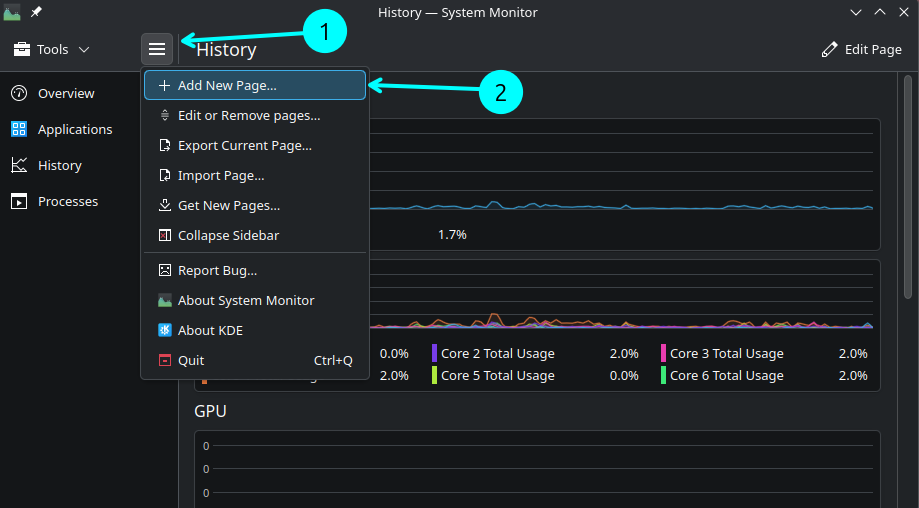
Task: Click the Core 2 Total Usage legend label
Action: (x=498, y=354)
